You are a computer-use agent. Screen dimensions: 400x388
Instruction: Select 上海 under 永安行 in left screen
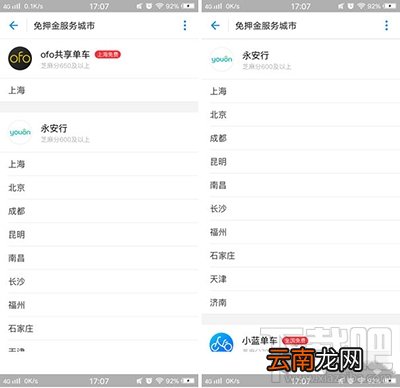99,164
